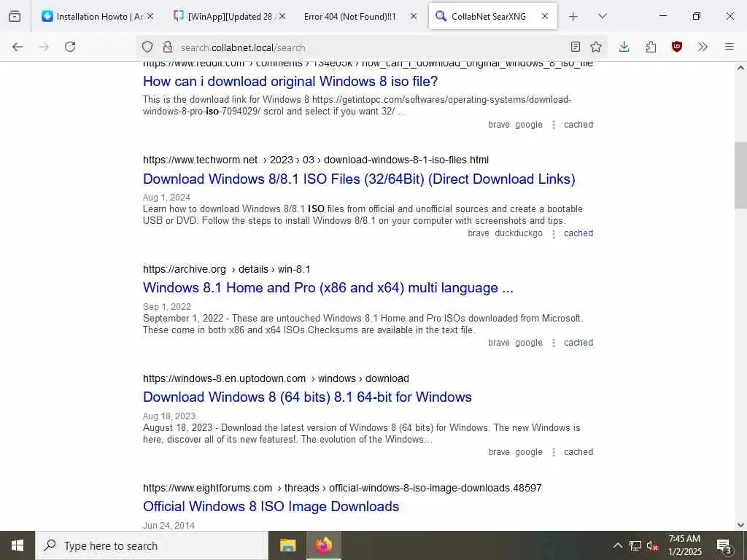The height and width of the screenshot is (560, 747).
Task: Click the scrollbar down arrow
Action: [x=740, y=525]
